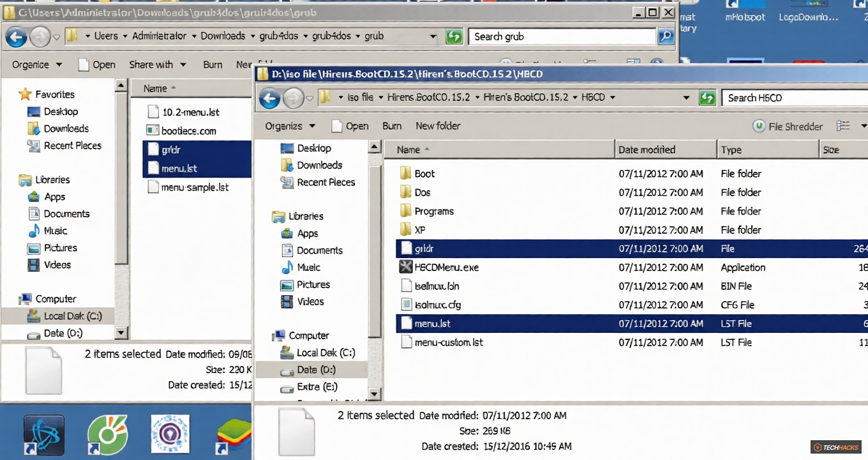868x460 pixels.
Task: Select menu-sample.lst in grub window
Action: (x=188, y=188)
